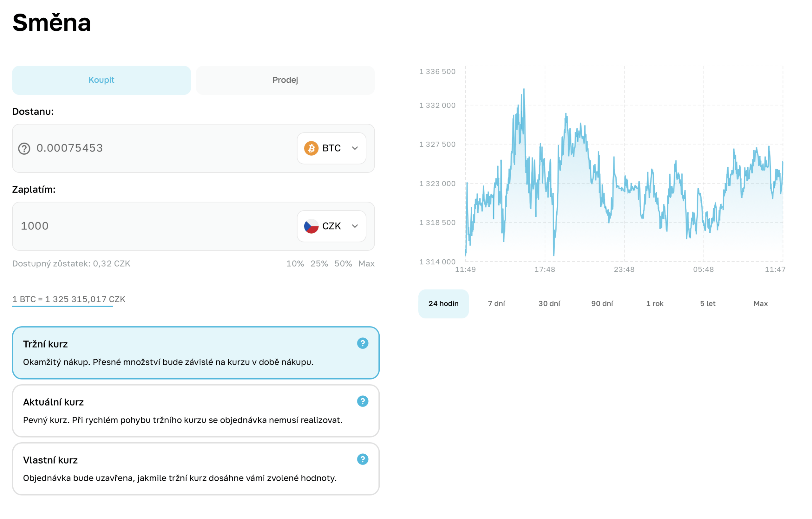Click the 05:48 chart time label
The height and width of the screenshot is (519, 812).
(704, 269)
